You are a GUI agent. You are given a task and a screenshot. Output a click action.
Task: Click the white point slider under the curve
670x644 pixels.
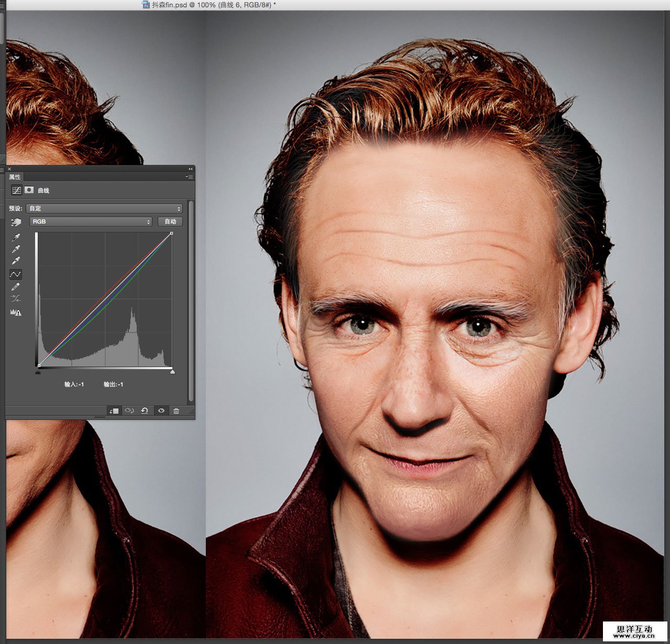(172, 372)
